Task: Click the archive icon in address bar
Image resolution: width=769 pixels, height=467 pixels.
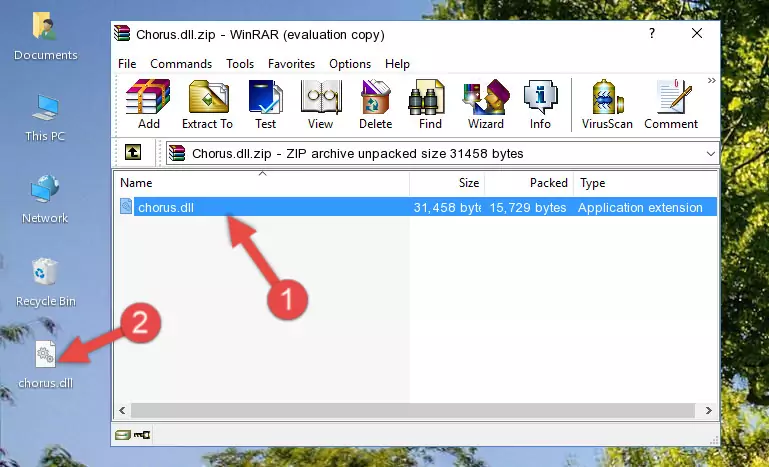Action: pos(177,154)
